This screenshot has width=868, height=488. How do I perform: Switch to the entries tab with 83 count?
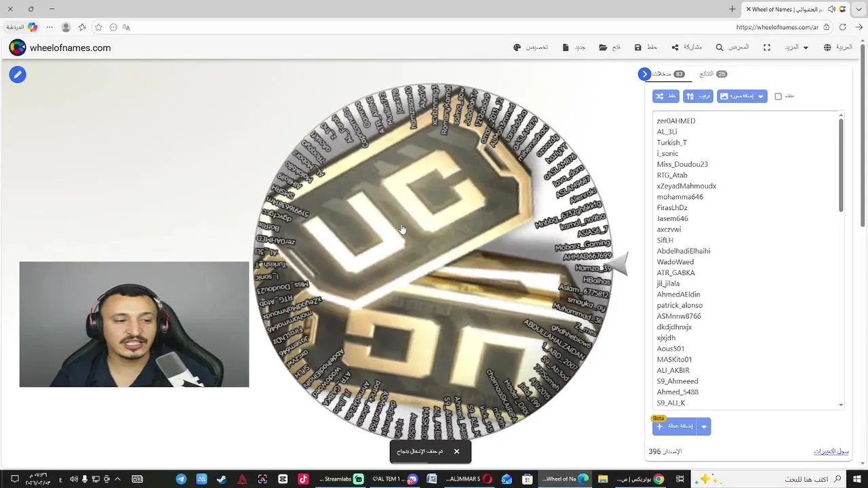pos(668,74)
